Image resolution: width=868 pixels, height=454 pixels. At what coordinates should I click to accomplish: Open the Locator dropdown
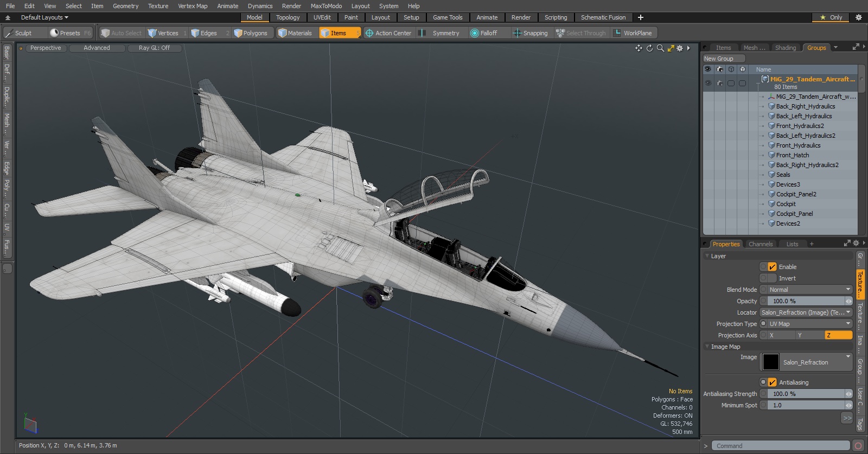click(x=806, y=312)
